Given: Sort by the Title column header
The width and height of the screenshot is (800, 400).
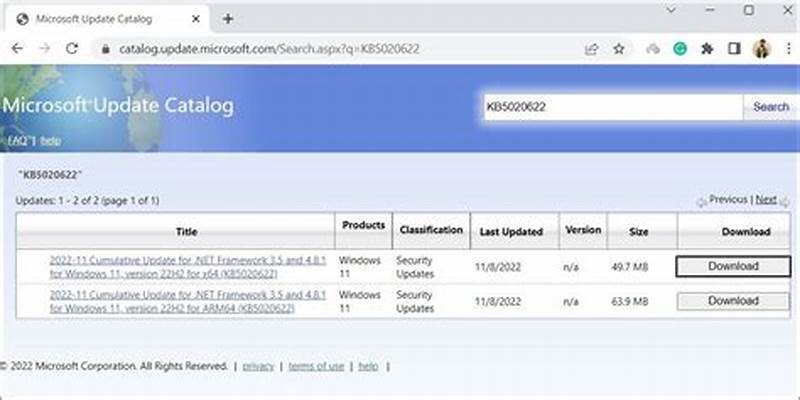Looking at the screenshot, I should pyautogui.click(x=186, y=232).
